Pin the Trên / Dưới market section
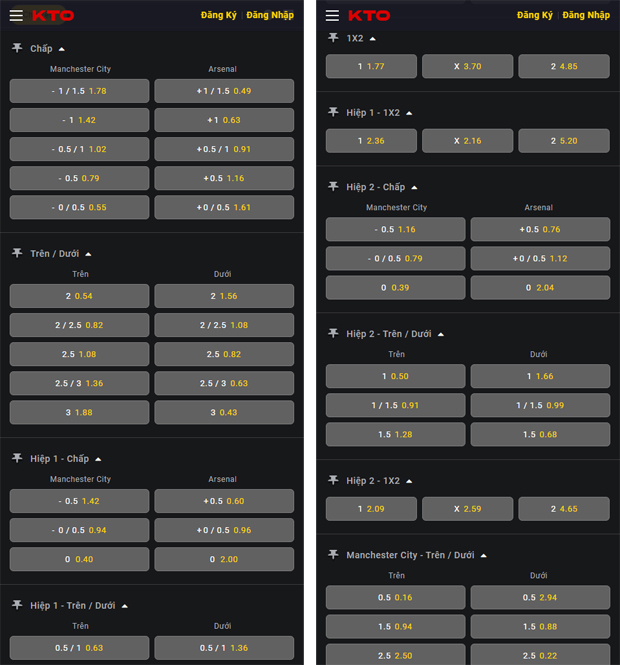The height and width of the screenshot is (665, 620). pyautogui.click(x=17, y=253)
